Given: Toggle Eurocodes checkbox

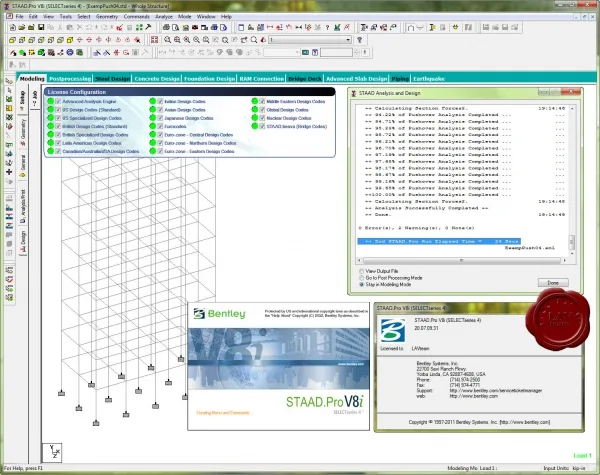Looking at the screenshot, I should click(160, 126).
